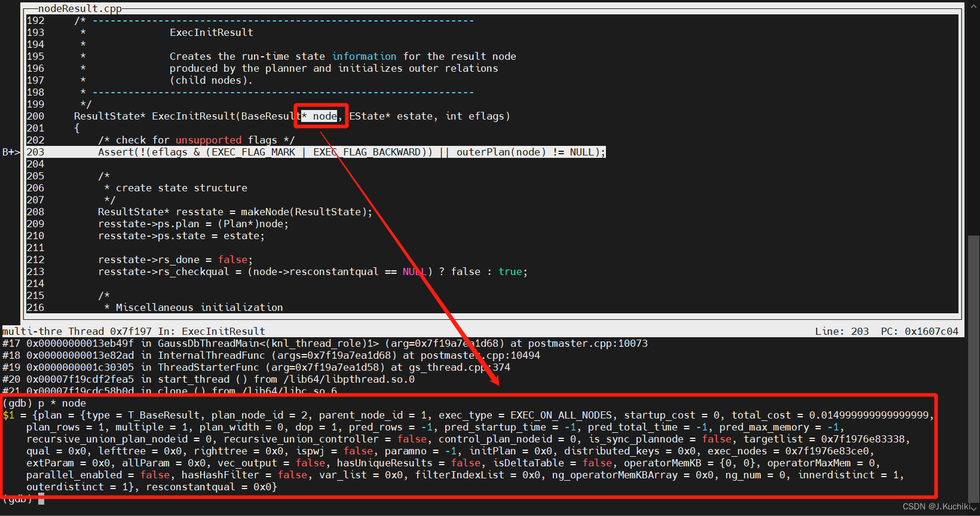
Task: Select line number 200 in the source listing
Action: pos(35,116)
